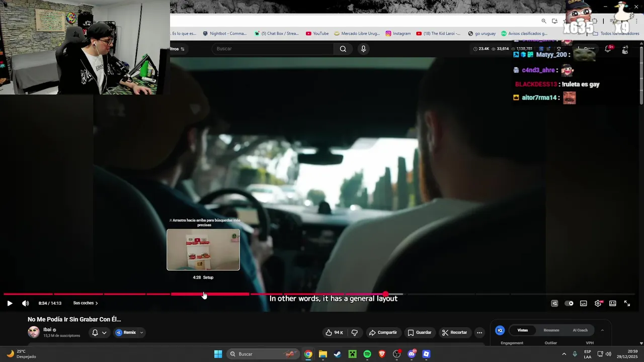Open the Ibai channel name link
644x362 pixels.
[x=47, y=330]
